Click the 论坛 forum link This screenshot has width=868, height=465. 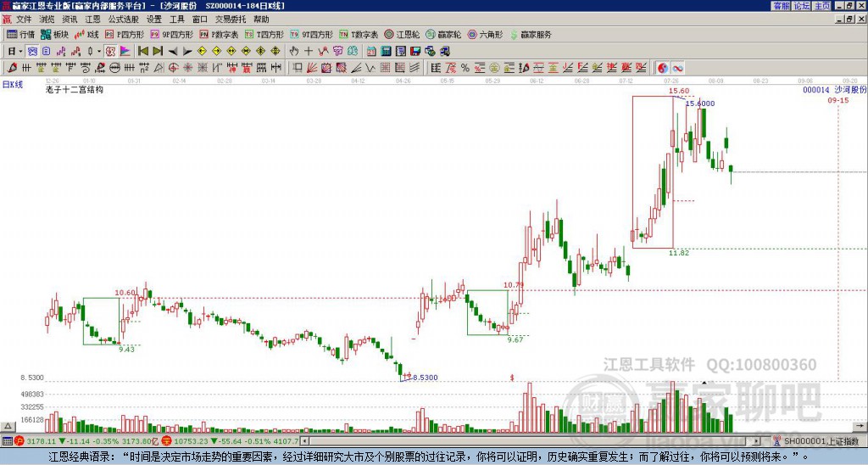pyautogui.click(x=801, y=6)
